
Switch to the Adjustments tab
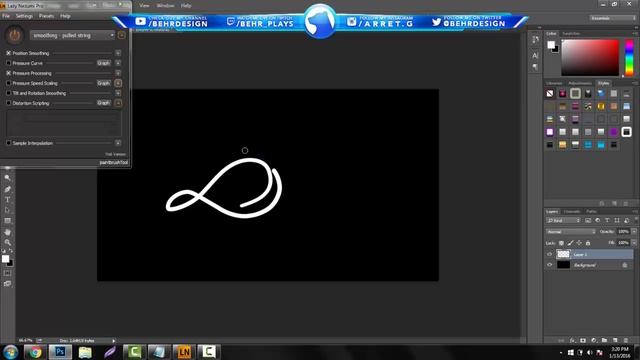pyautogui.click(x=580, y=83)
